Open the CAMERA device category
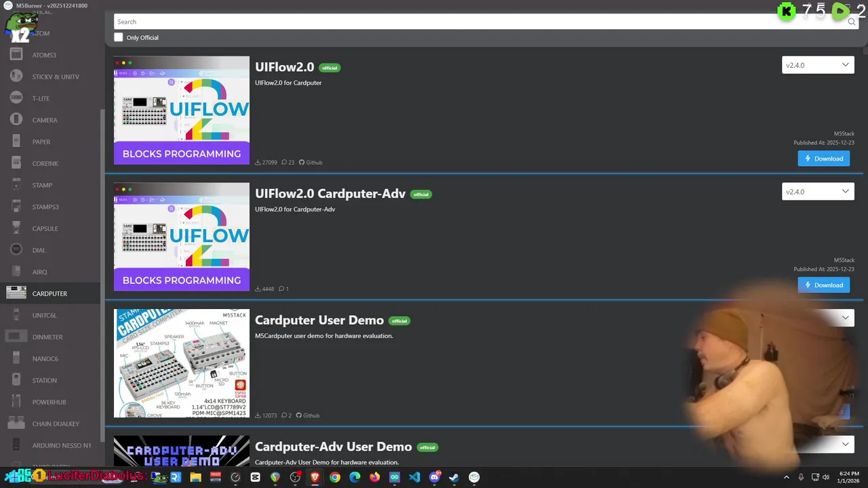868x488 pixels. point(51,120)
